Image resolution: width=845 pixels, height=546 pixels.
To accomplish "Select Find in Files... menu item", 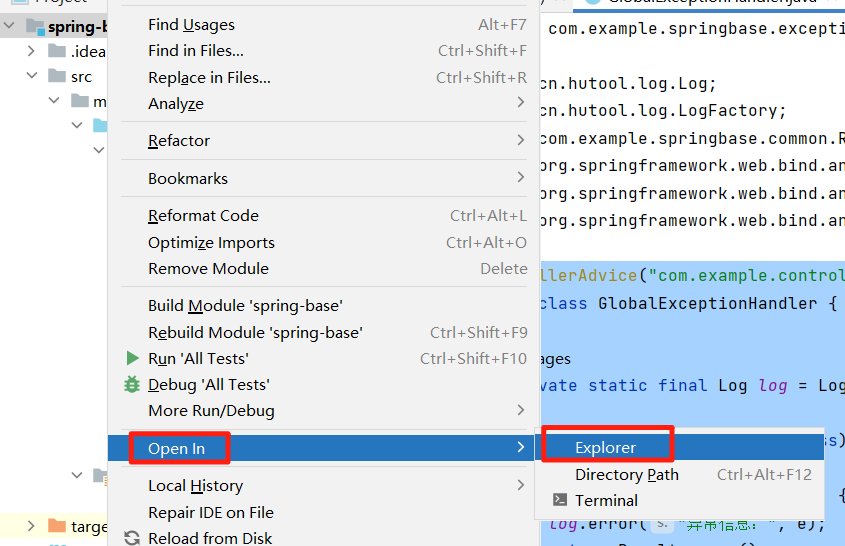I will click(x=324, y=51).
